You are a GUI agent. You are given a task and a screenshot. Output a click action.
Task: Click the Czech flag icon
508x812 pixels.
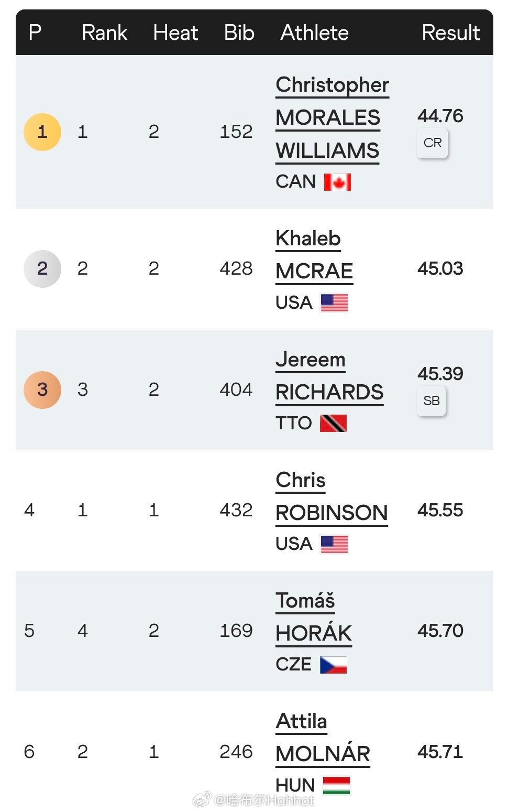pyautogui.click(x=333, y=665)
